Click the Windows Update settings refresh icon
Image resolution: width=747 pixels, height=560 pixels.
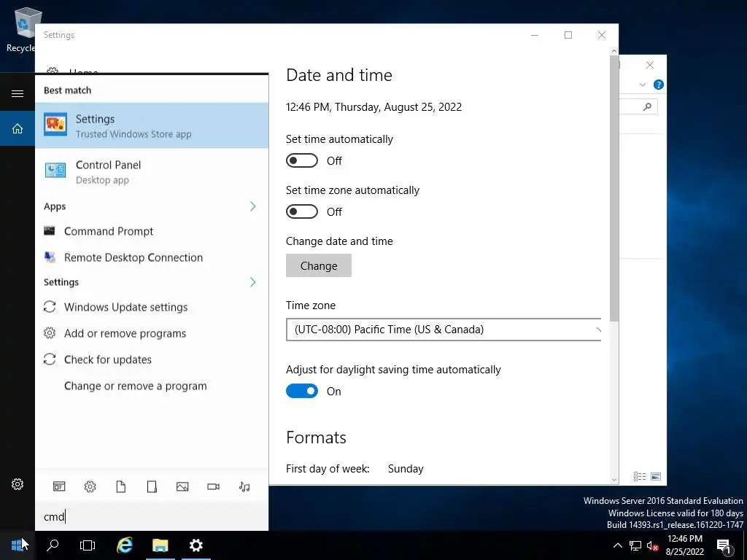pos(50,307)
